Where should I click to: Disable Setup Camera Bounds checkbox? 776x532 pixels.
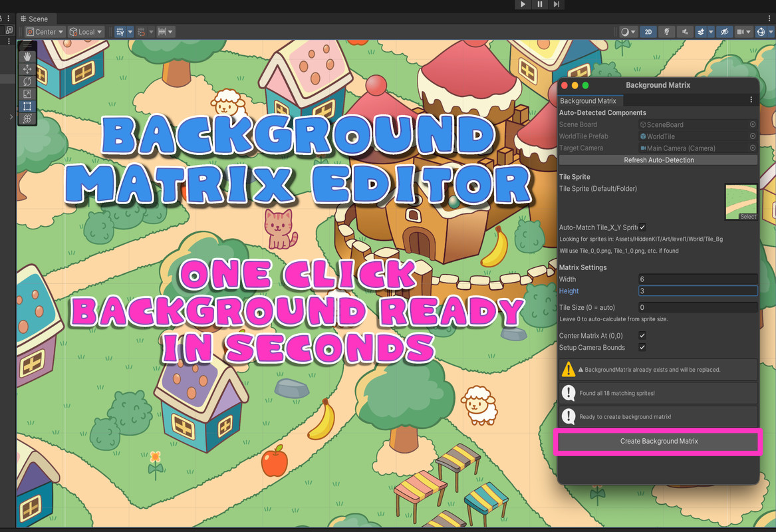[642, 348]
